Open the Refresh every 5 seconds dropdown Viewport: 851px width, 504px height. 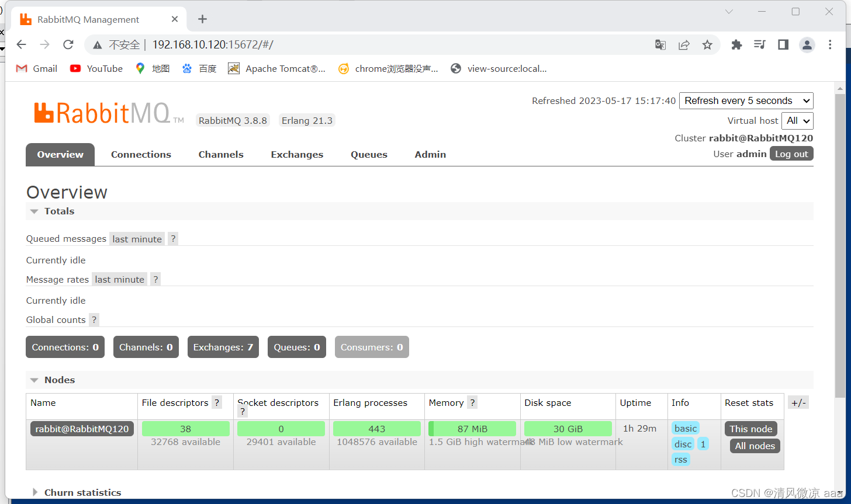[746, 100]
